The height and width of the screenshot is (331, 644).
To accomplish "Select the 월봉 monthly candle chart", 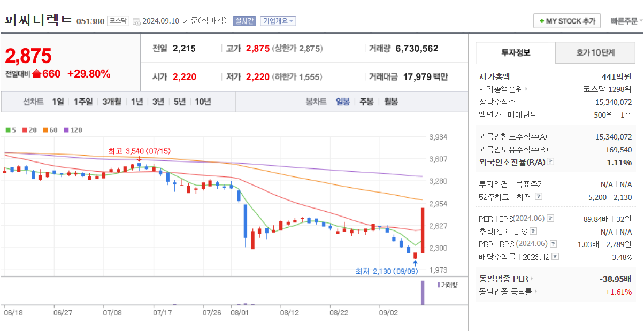I will pyautogui.click(x=391, y=102).
